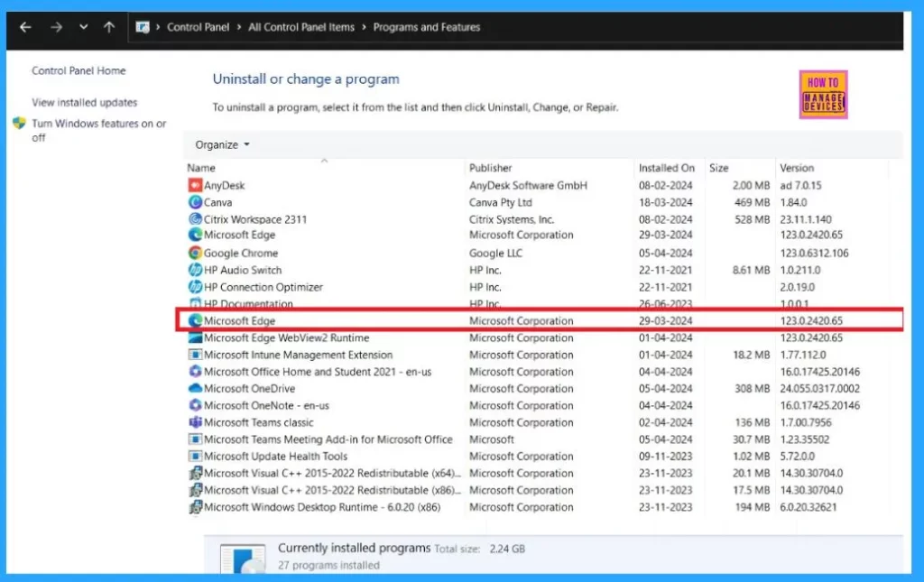Sort list by Version column header
This screenshot has height=582, width=924.
[x=797, y=168]
